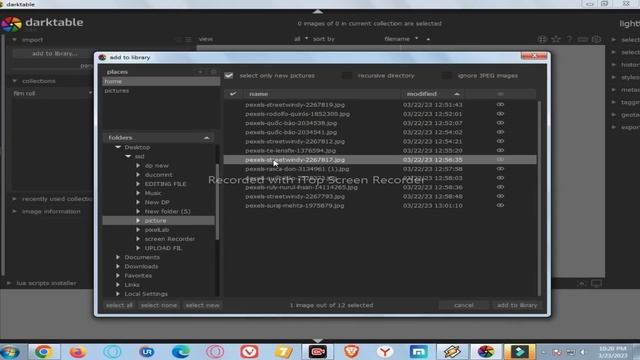Open Google Chrome from the taskbar

pyautogui.click(x=43, y=351)
